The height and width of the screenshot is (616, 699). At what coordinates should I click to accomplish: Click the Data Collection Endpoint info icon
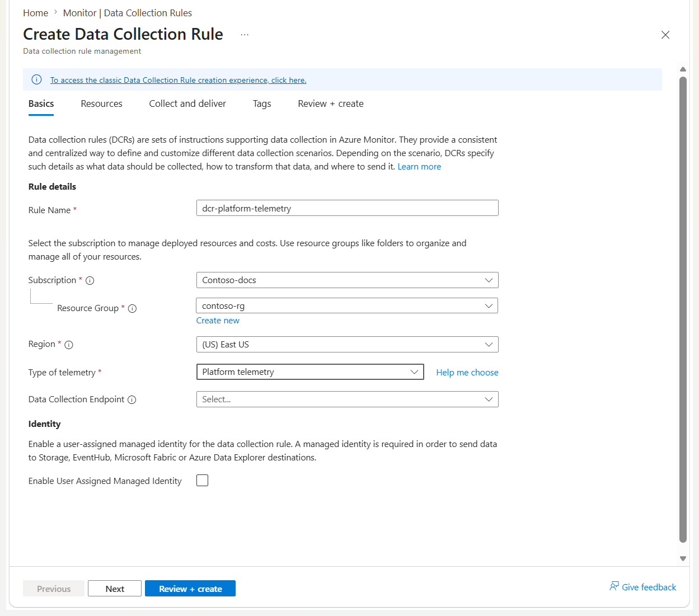coord(132,400)
